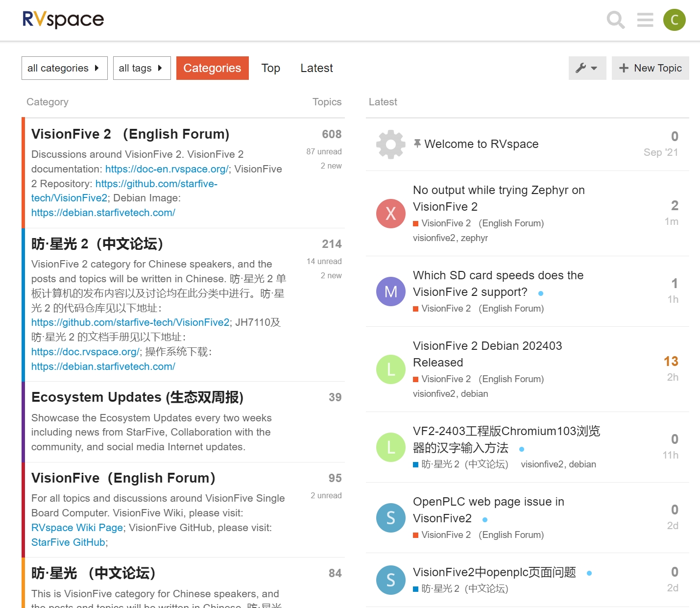Expand the all tags dropdown

(142, 68)
